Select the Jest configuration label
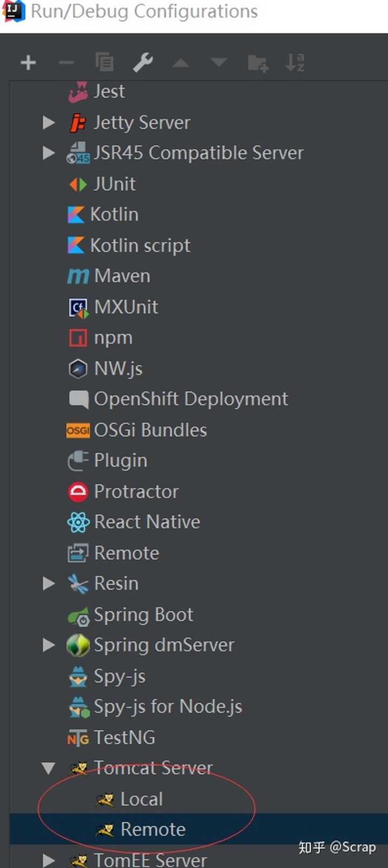Screen dimensions: 388x868 click(109, 92)
